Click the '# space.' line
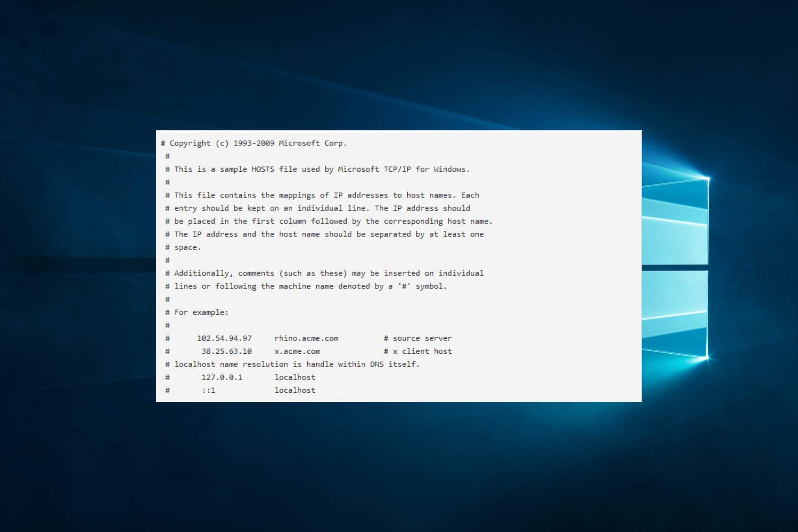798x532 pixels. click(183, 247)
